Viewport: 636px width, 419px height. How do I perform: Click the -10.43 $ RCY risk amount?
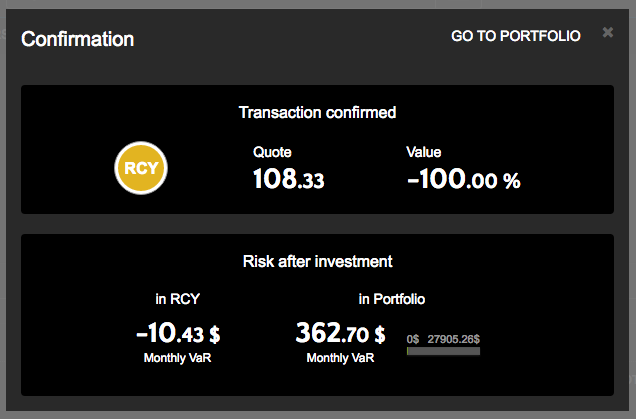tap(177, 332)
